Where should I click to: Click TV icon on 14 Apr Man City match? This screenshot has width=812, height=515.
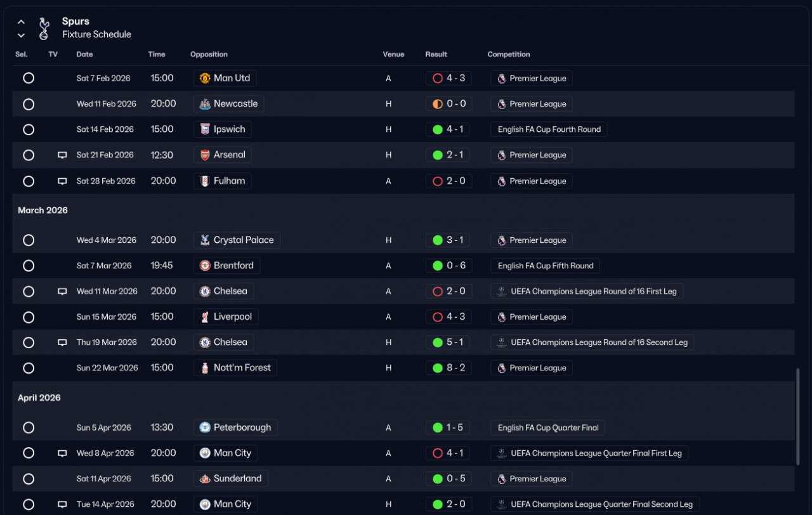coord(62,505)
